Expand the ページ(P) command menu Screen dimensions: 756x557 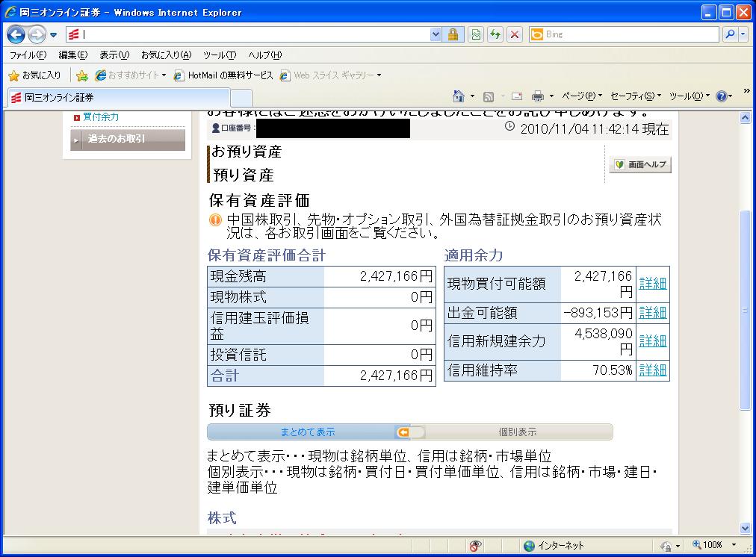coord(581,96)
